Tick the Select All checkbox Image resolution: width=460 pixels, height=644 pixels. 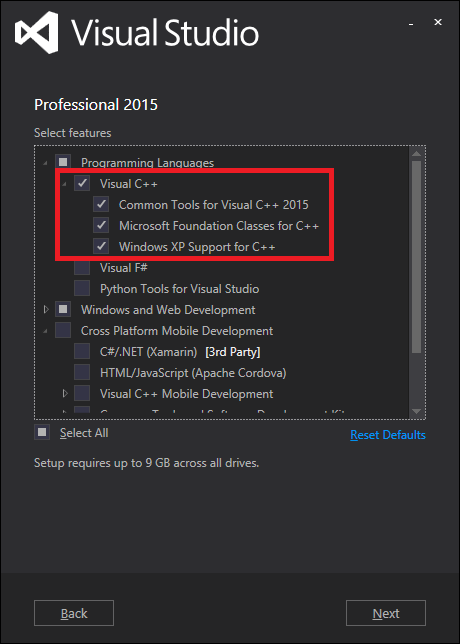(42, 432)
